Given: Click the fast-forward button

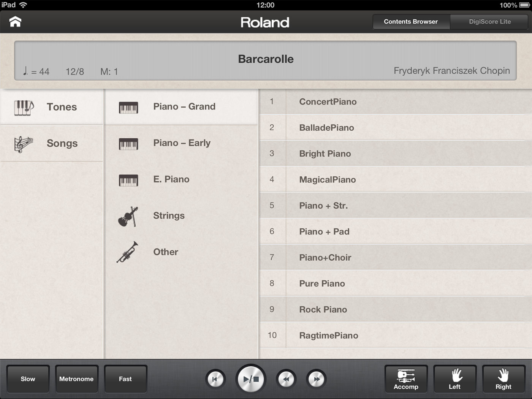Looking at the screenshot, I should pos(317,379).
